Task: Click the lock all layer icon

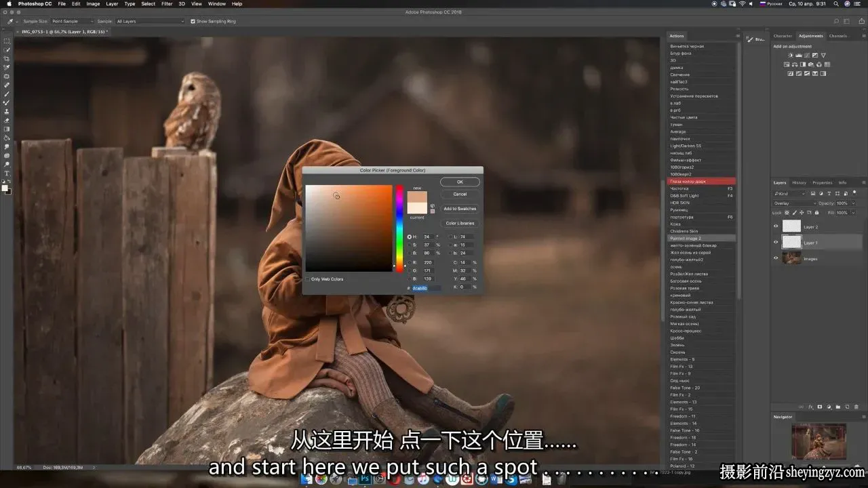Action: [x=816, y=213]
